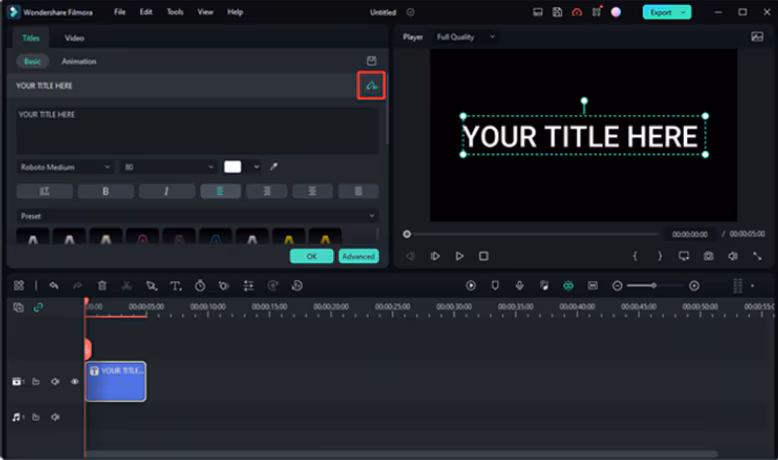Toggle the auto-link chain icon
Screen dimensions: 778x460
point(38,308)
